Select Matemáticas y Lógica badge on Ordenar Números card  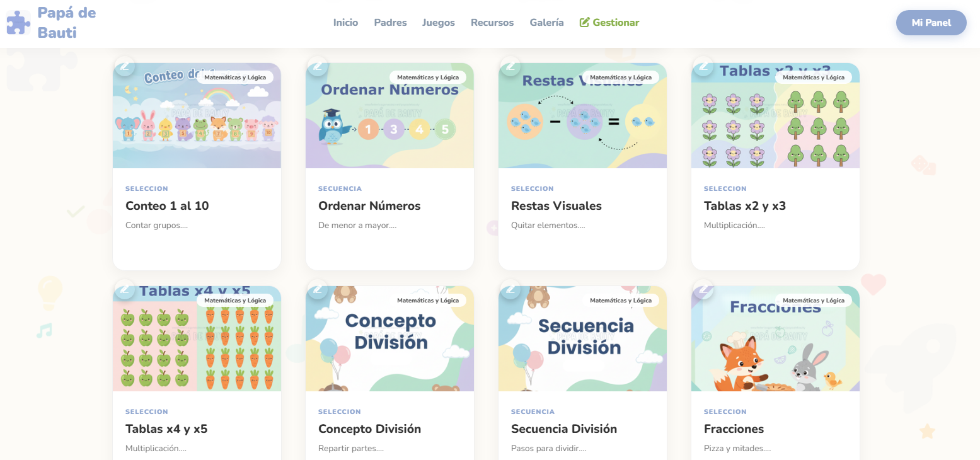click(428, 78)
